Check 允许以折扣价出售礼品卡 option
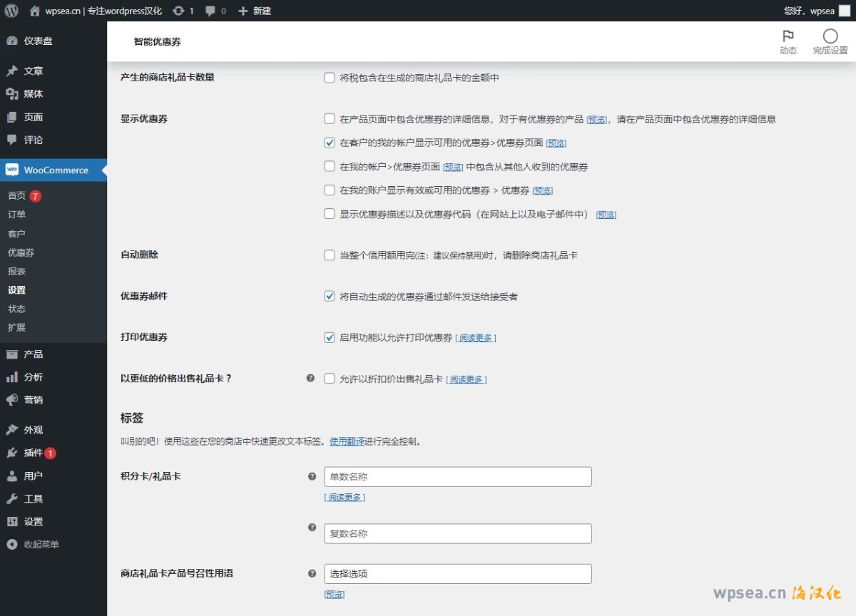The image size is (856, 616). [330, 379]
